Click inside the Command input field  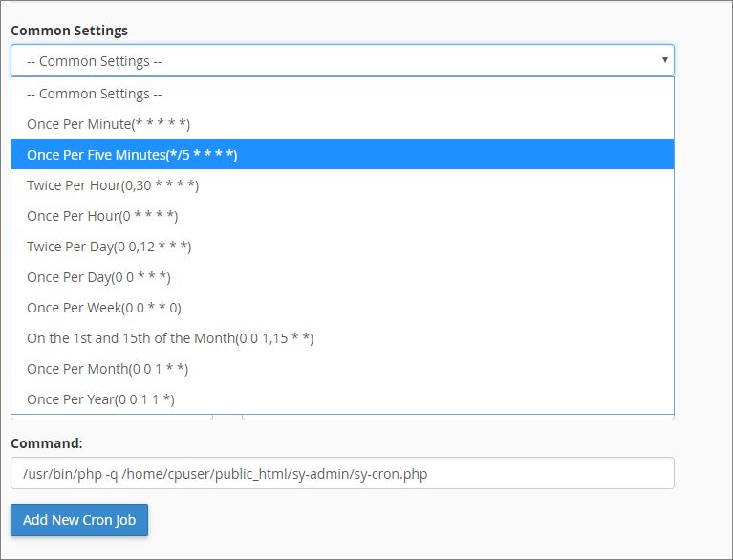[342, 473]
